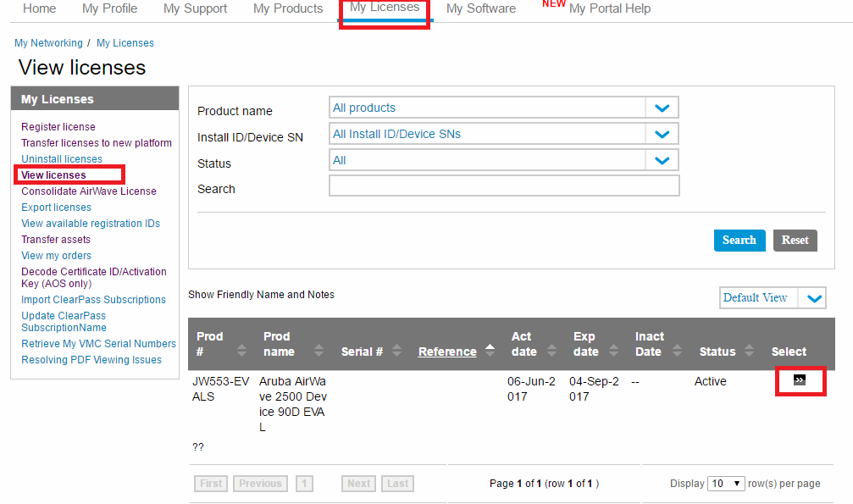The width and height of the screenshot is (853, 504).
Task: Open the Default View dropdown
Action: click(773, 297)
